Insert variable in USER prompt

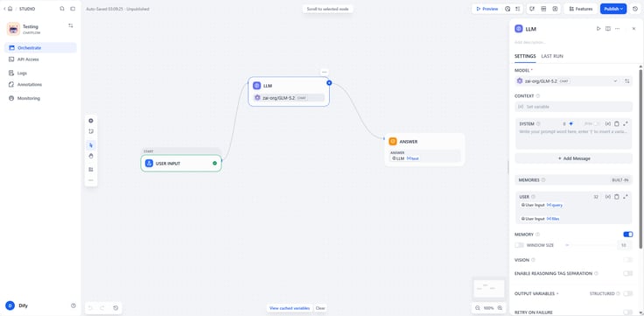point(608,197)
